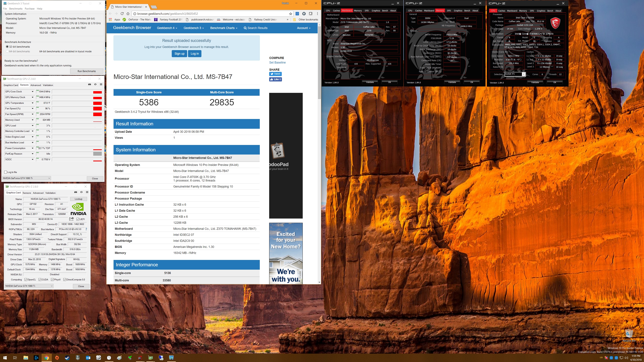Toggle the OpenCL checkbox

26,280
